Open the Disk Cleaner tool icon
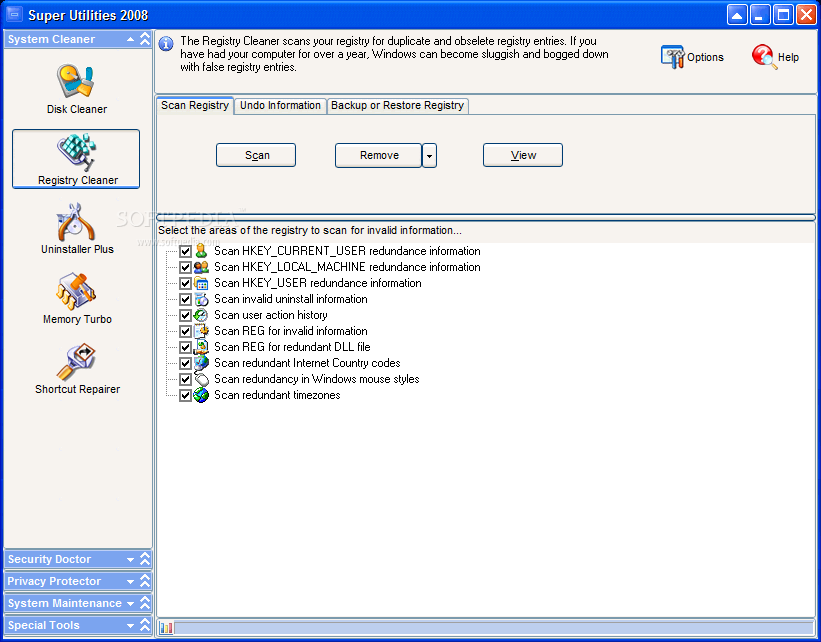Viewport: 821px width, 642px height. [75, 81]
